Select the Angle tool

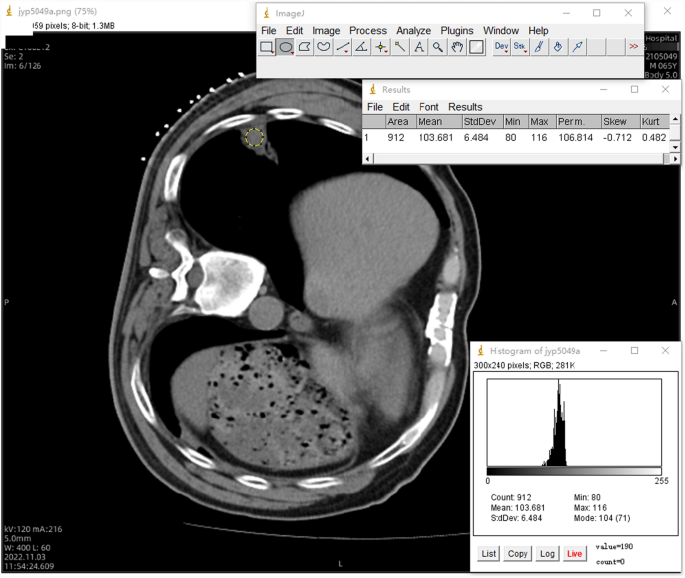pos(362,47)
